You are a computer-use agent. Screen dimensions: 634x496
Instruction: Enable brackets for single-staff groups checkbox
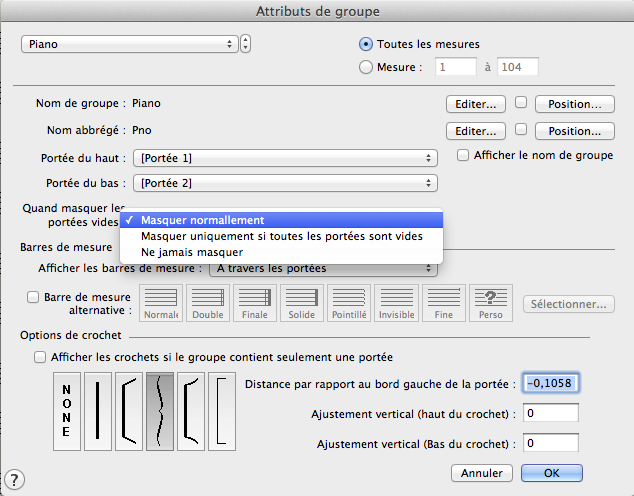(x=40, y=357)
